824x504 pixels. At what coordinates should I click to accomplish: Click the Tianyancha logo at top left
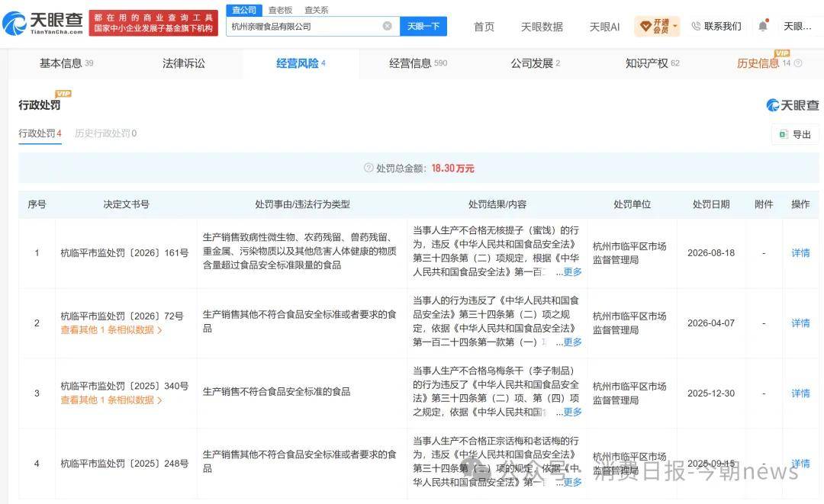(43, 23)
